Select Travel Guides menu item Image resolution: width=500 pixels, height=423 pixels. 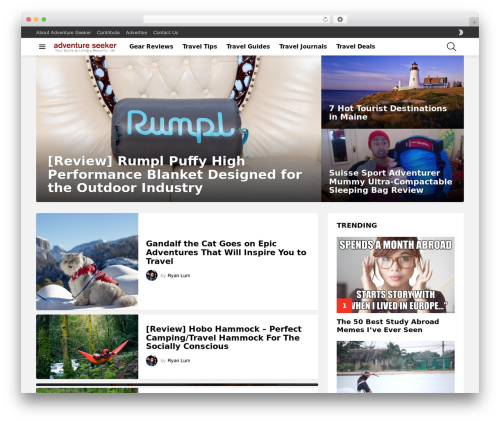pos(248,46)
